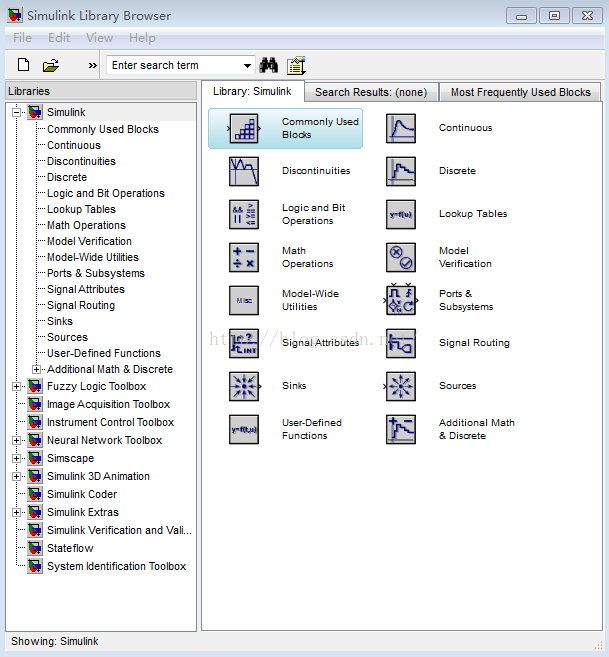Select Lookup Tables in the tree
Viewport: 609px width, 657px height.
(81, 209)
